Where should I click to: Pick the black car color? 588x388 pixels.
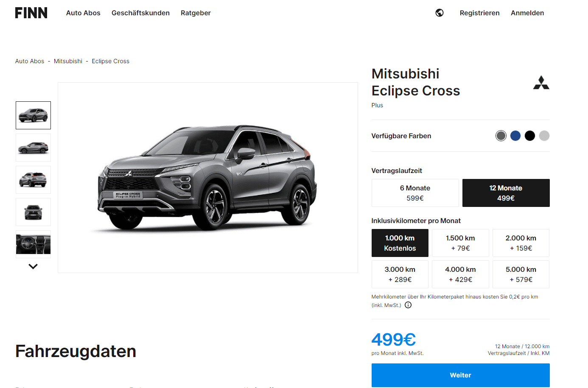(530, 136)
